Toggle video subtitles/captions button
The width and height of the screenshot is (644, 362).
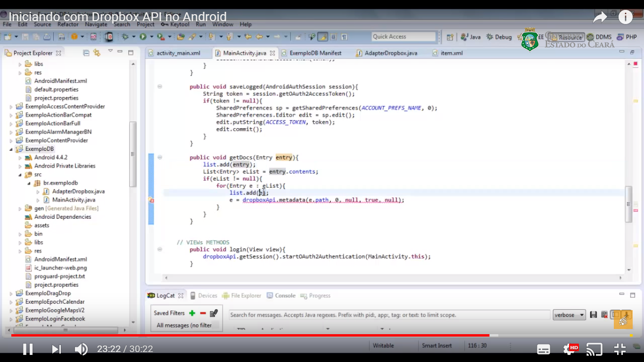tap(543, 349)
